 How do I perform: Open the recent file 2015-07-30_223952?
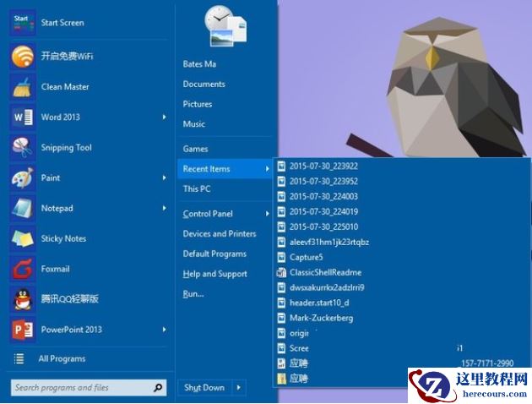click(x=323, y=181)
